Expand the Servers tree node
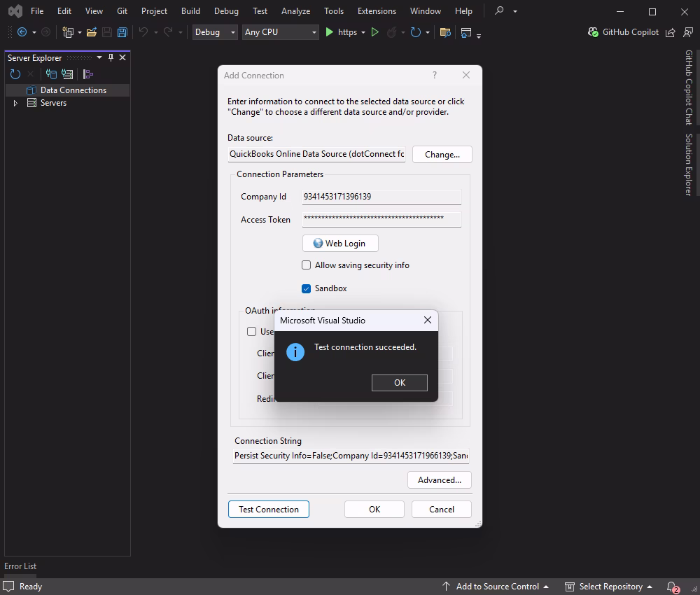700x595 pixels. [15, 103]
